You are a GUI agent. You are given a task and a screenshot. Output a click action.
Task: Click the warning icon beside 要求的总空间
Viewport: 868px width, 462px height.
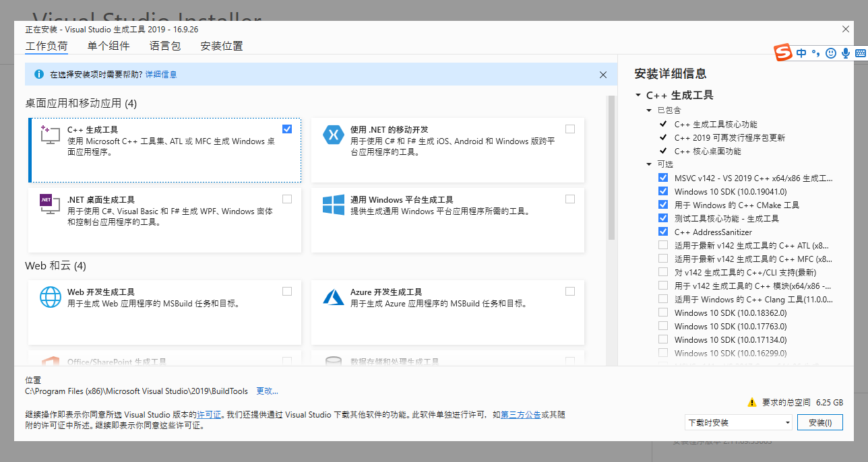click(x=752, y=402)
